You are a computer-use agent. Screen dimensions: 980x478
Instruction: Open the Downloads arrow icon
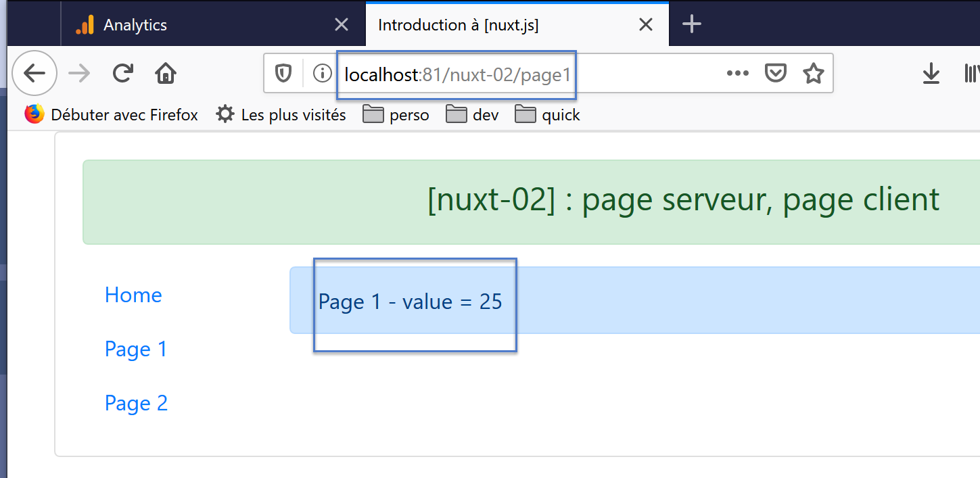coord(931,73)
